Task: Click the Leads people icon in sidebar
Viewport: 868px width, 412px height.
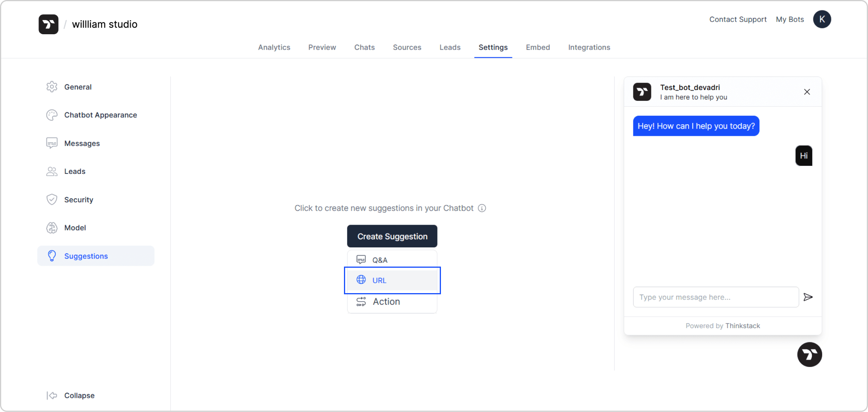Action: [x=52, y=171]
